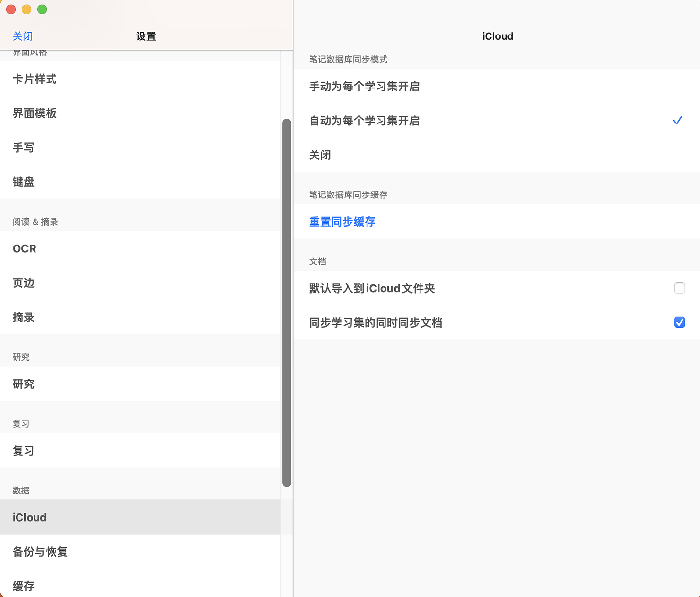
Task: Select the 手写 settings item
Action: tap(140, 147)
